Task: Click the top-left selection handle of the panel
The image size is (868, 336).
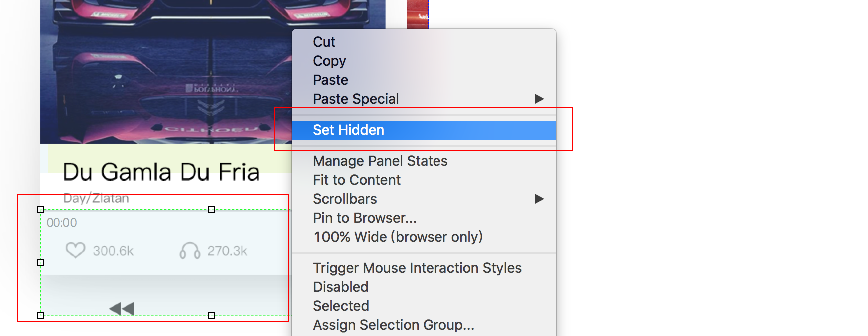Action: pos(40,209)
